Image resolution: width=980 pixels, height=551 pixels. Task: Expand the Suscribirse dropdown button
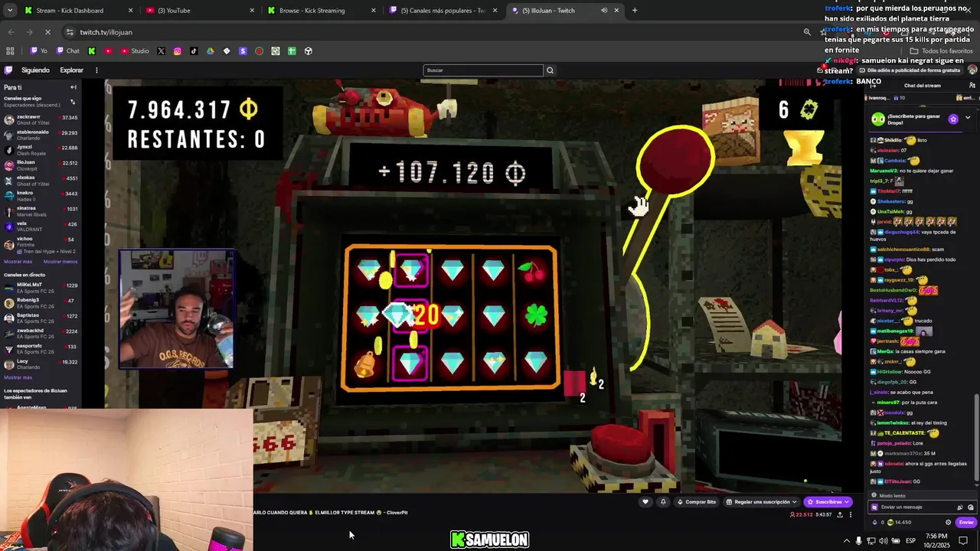tap(846, 502)
